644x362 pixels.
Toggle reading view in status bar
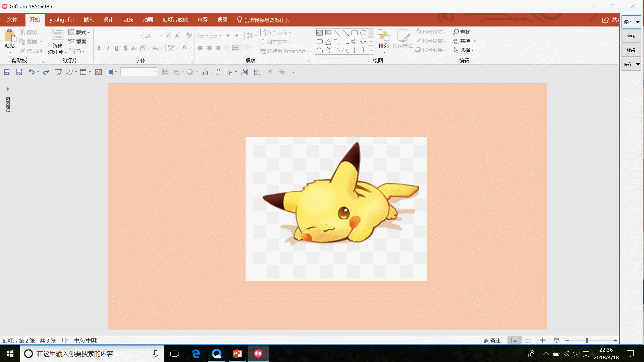coord(542,340)
